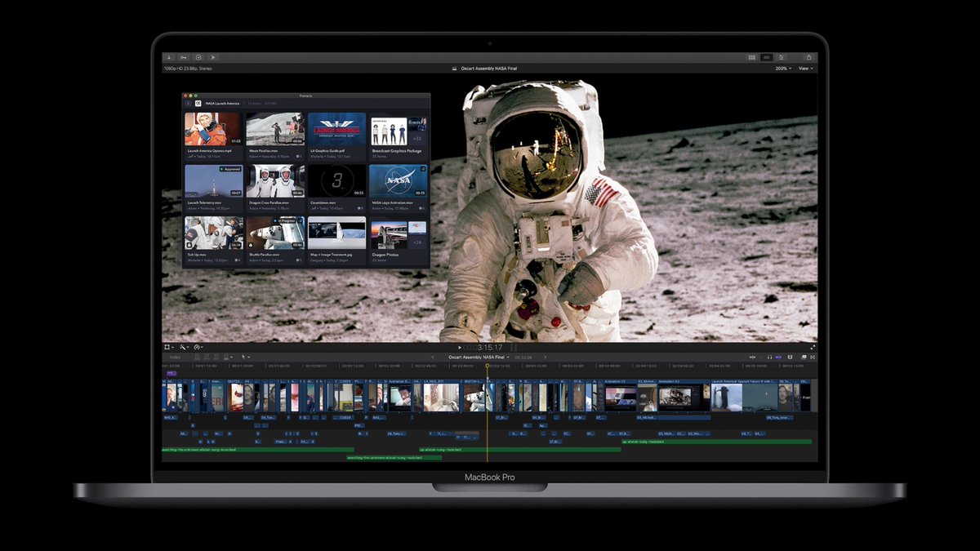
Task: Click the +24 more items tile in Dragon Photos
Action: coord(417,242)
